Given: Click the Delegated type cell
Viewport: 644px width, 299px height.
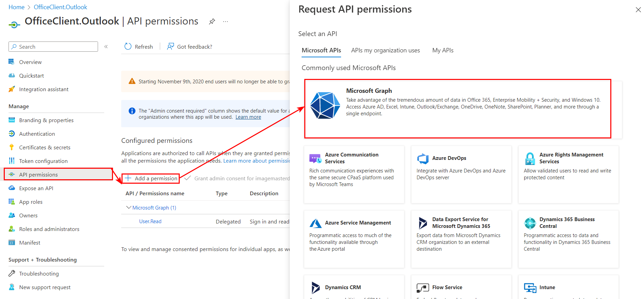Looking at the screenshot, I should (x=228, y=222).
